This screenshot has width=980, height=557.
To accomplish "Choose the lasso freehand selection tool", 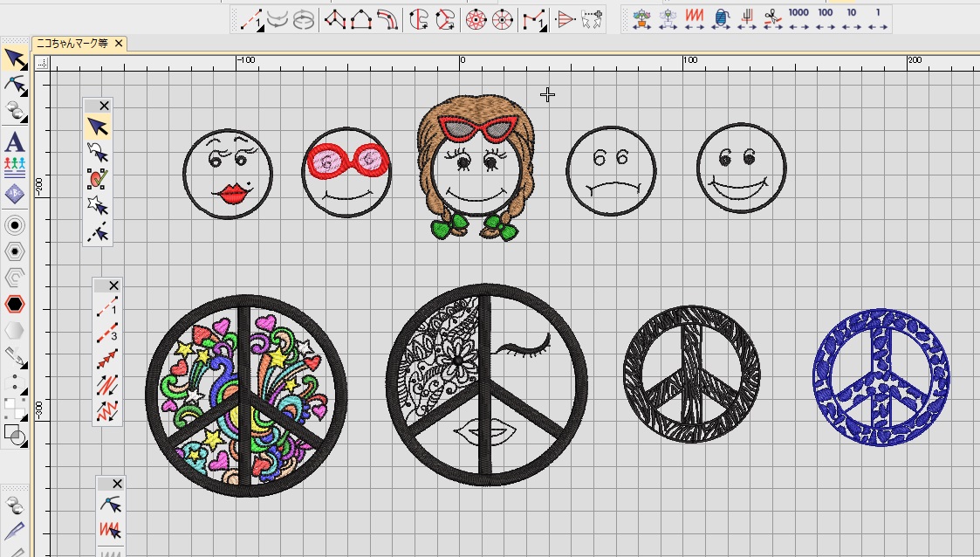I will (98, 153).
